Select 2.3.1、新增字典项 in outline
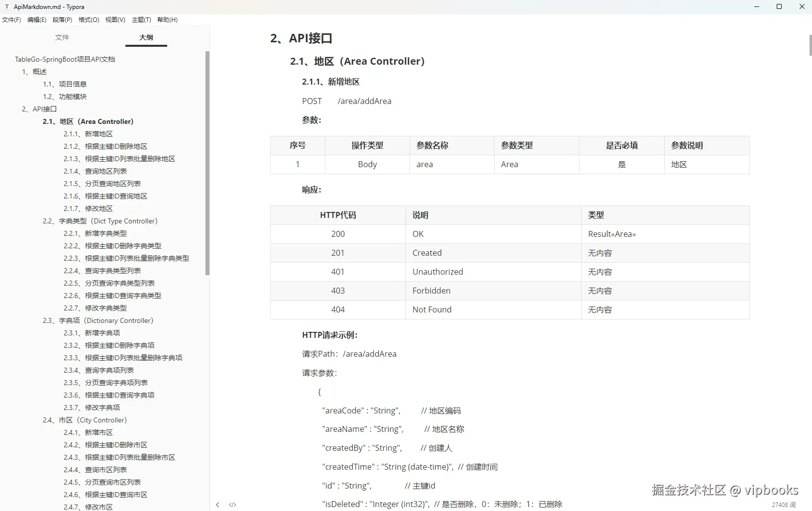The height and width of the screenshot is (511, 812). [x=92, y=333]
